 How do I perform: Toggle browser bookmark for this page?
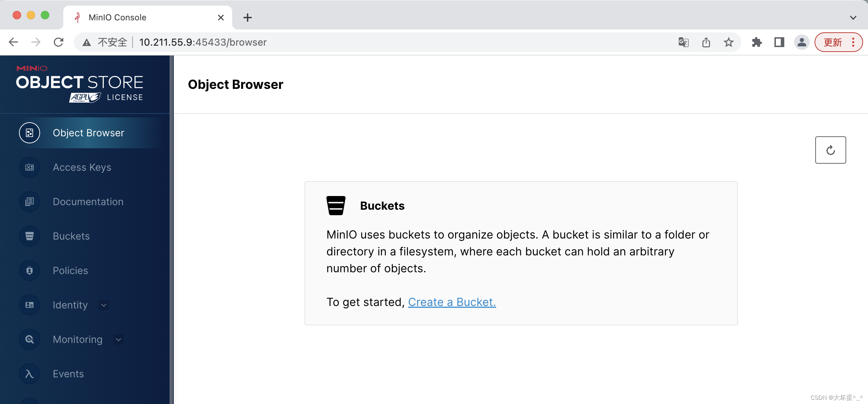(x=731, y=42)
